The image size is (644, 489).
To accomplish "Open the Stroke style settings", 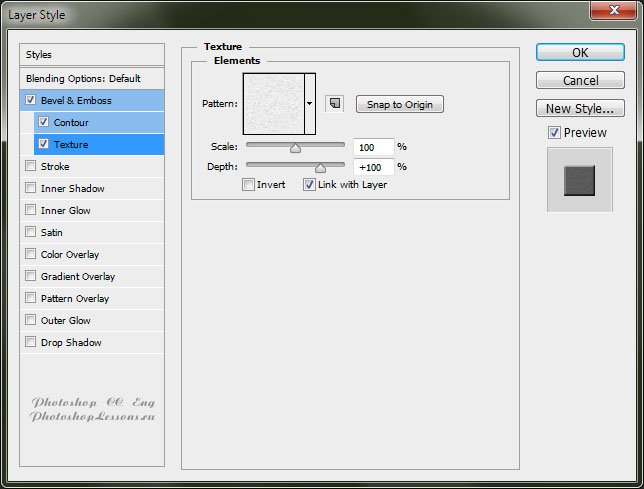I will 55,166.
